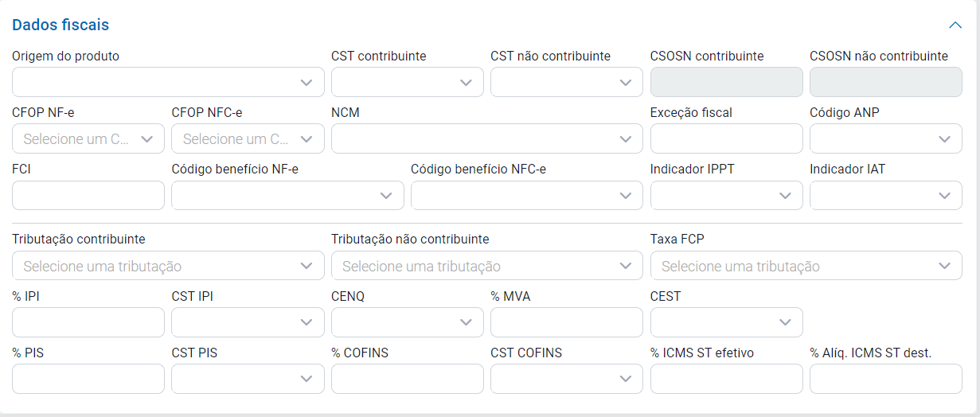Open the Origem do produto dropdown
This screenshot has height=417, width=980.
click(168, 82)
